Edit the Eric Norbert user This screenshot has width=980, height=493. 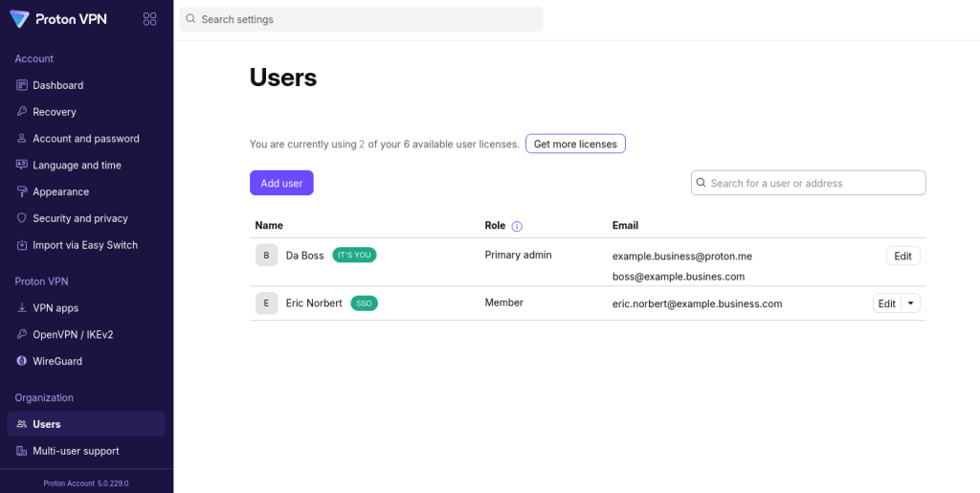[x=887, y=303]
